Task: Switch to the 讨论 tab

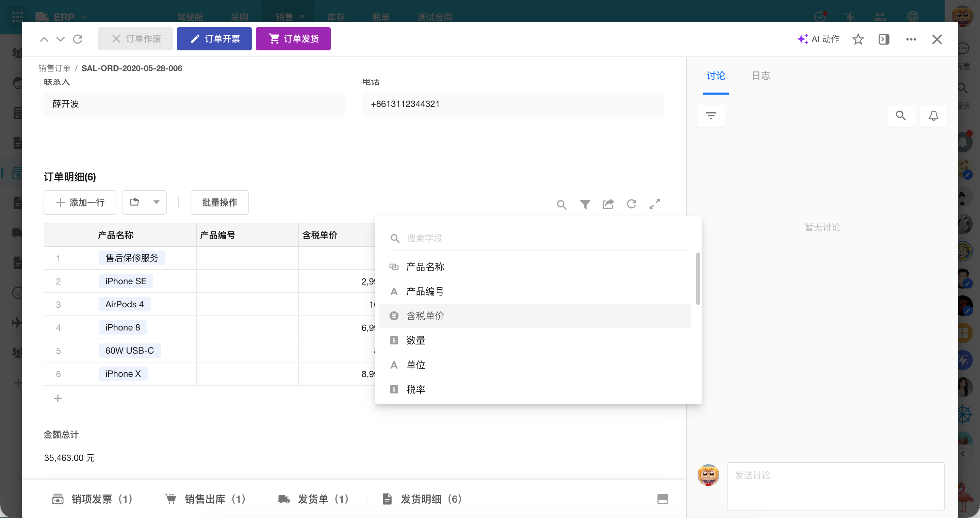Action: click(716, 76)
